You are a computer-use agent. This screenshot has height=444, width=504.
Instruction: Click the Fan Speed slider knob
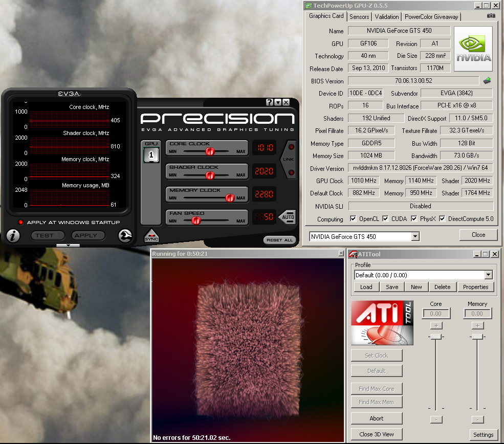tap(196, 220)
